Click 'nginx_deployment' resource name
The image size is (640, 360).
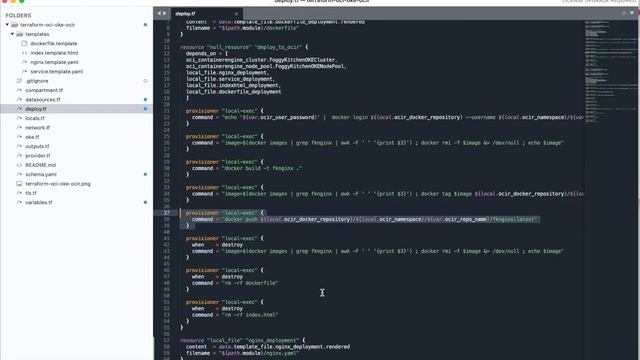tap(271, 340)
